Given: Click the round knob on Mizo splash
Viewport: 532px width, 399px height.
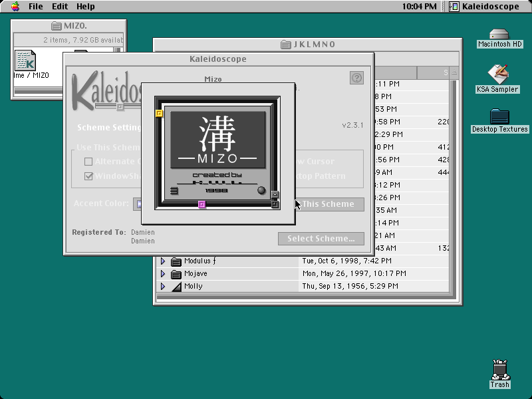Looking at the screenshot, I should (261, 190).
